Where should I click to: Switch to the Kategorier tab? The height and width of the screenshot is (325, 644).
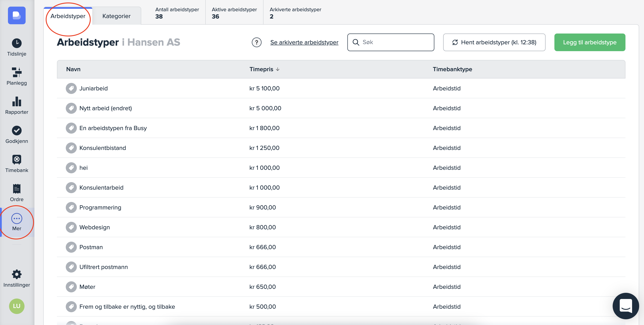point(116,16)
